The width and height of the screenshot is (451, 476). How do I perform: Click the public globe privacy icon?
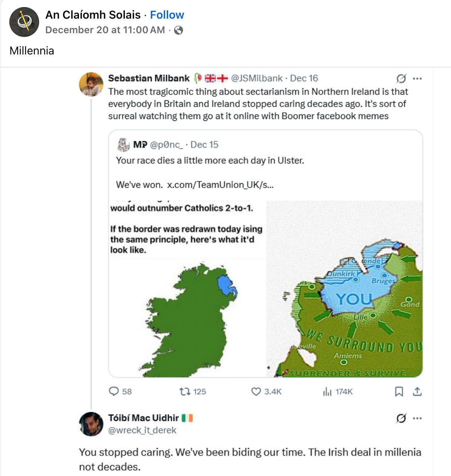[x=179, y=30]
